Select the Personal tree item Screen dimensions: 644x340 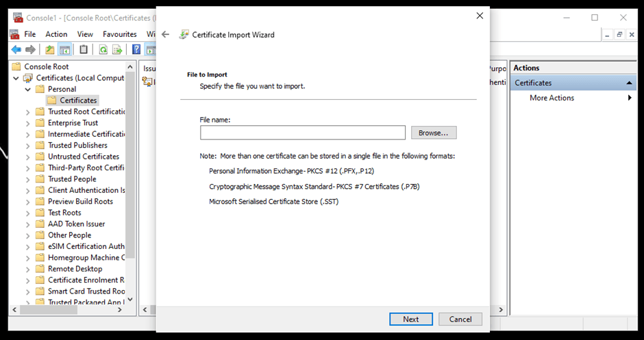click(x=62, y=89)
